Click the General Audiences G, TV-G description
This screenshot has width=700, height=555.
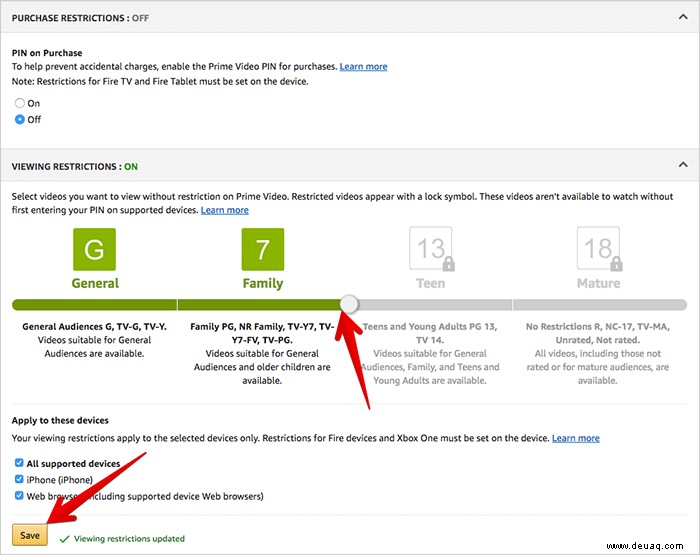coord(94,340)
